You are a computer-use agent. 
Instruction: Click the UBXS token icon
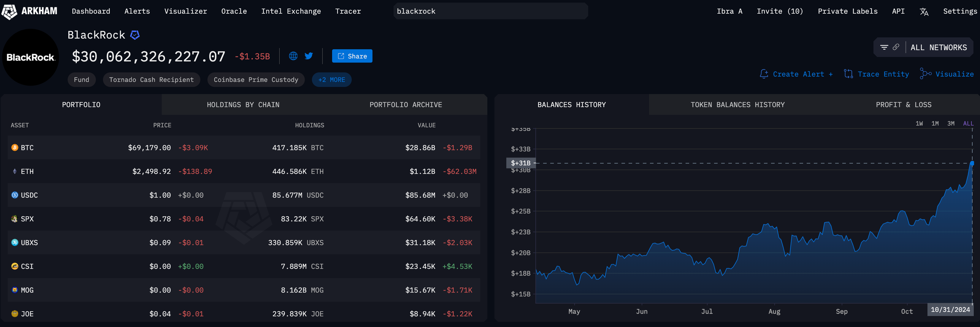(x=15, y=242)
